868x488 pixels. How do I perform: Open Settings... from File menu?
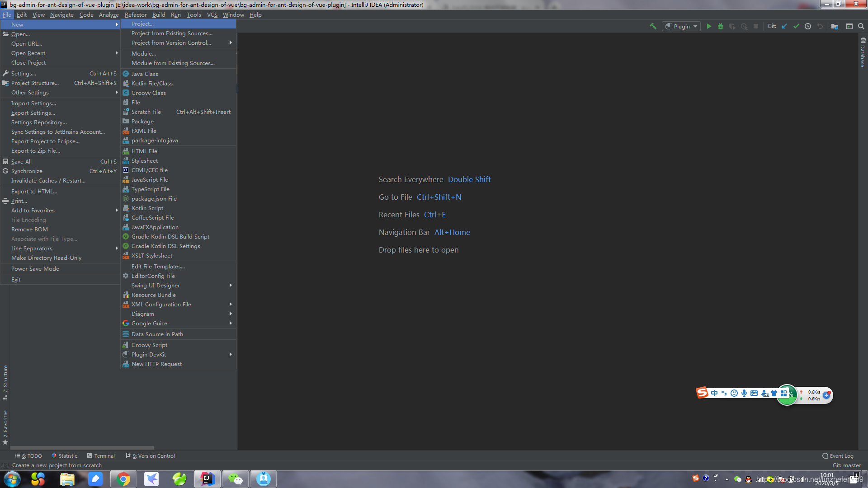(x=60, y=74)
